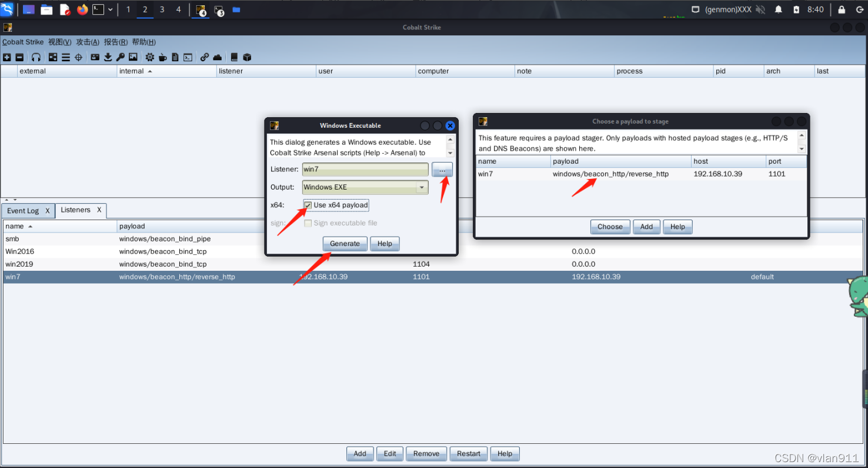View Screenshots using picture icon
The height and width of the screenshot is (468, 868).
click(133, 57)
